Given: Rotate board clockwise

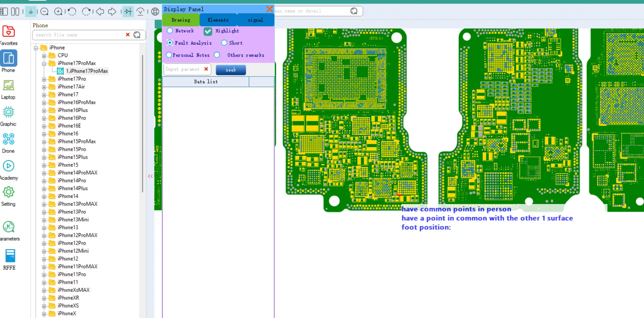Looking at the screenshot, I should [86, 11].
